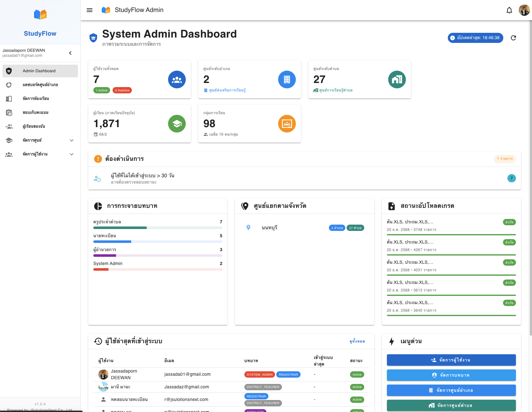Click the notifications bell icon

tap(509, 10)
